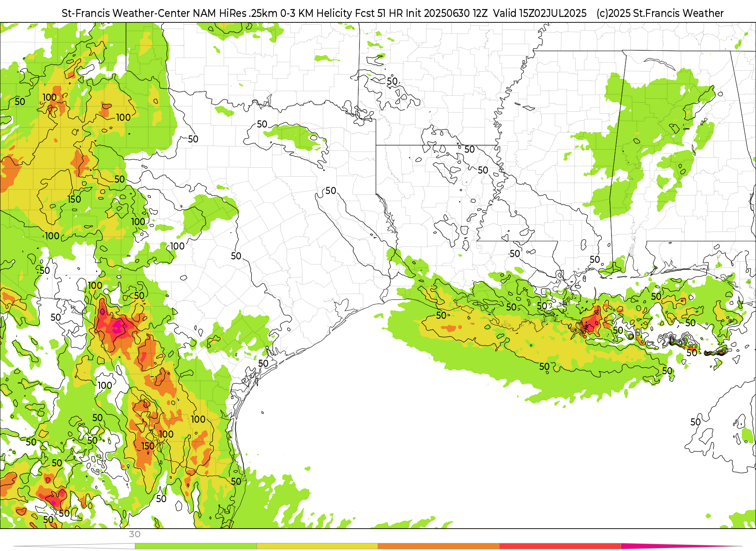Click the '0-3 KM Helicity' title text
The height and width of the screenshot is (551, 756).
316,13
